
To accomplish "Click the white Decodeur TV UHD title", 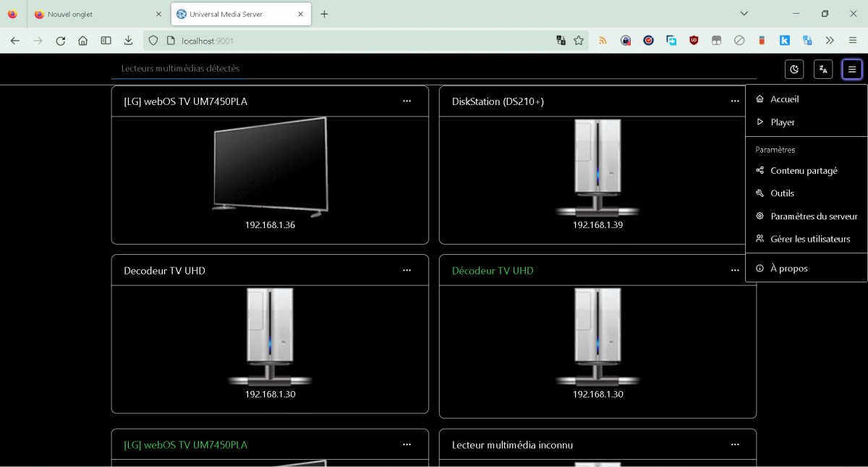I will tap(165, 271).
